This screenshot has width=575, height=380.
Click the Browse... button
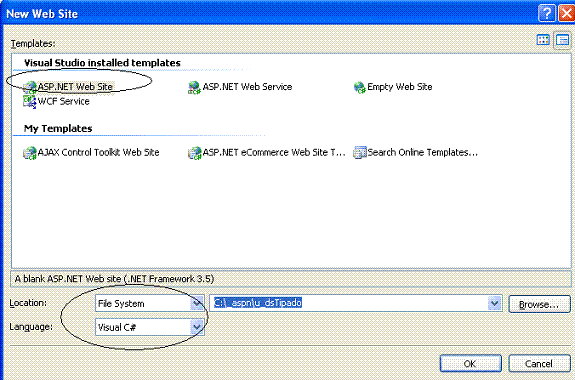(x=539, y=304)
